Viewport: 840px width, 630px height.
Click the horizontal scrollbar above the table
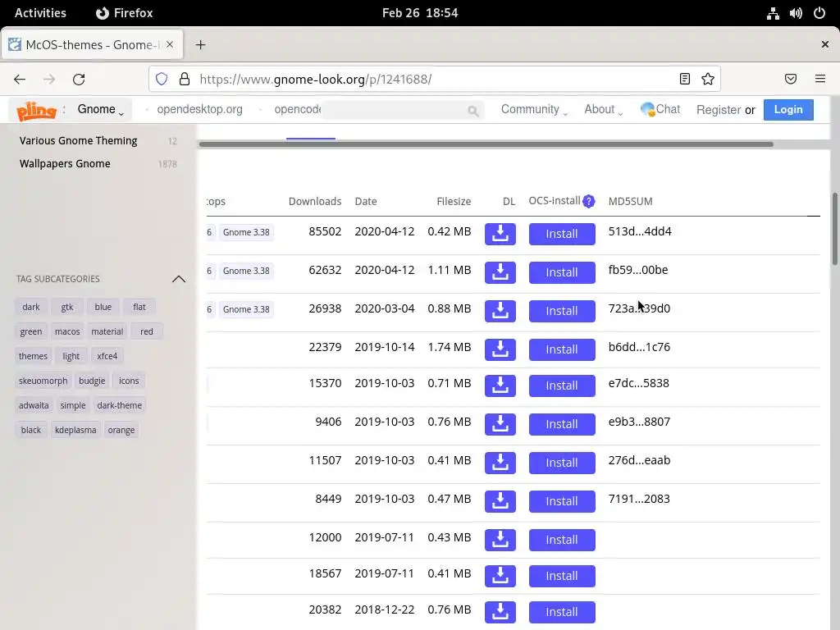(x=486, y=144)
